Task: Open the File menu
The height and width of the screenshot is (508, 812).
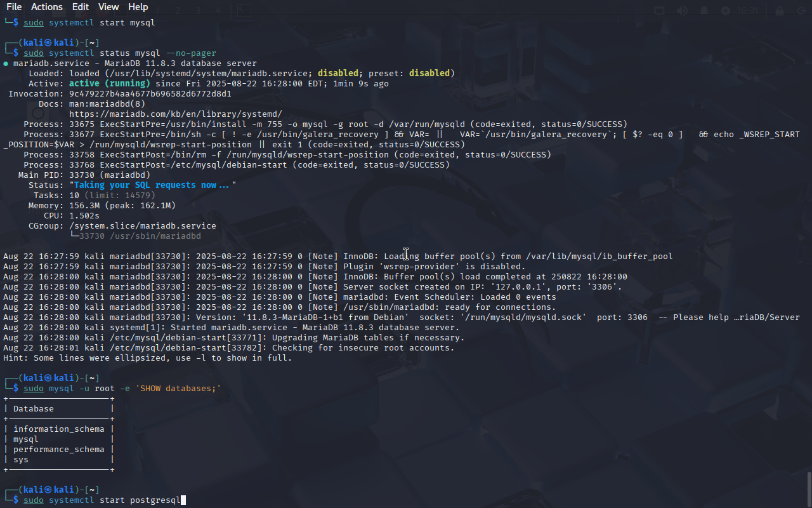Action: click(13, 7)
